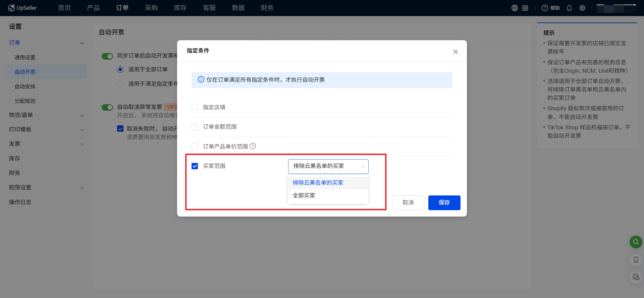Screen dimensions: 644x298
Task: Open the apps grid icon
Action: coord(525,8)
